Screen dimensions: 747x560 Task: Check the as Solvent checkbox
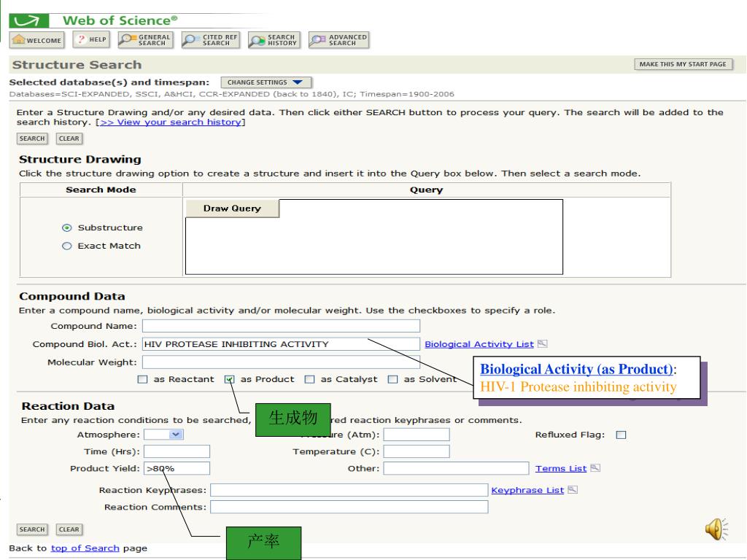[392, 379]
